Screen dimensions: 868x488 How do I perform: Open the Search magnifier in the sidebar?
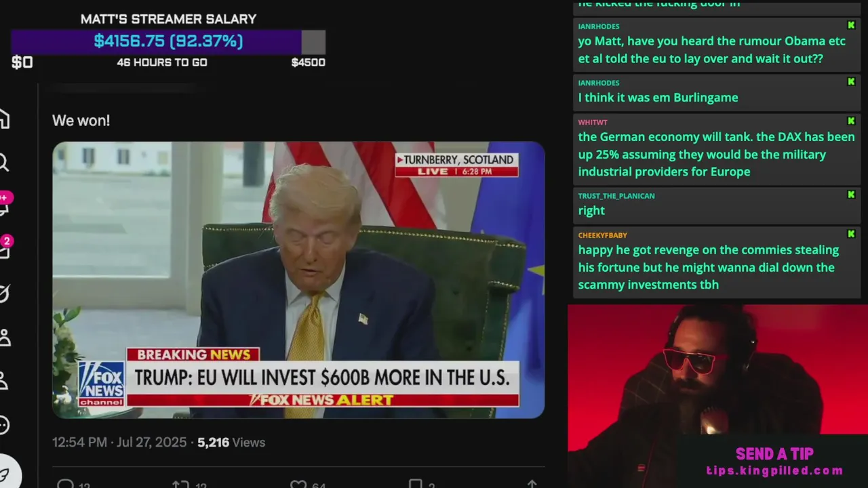tap(3, 163)
